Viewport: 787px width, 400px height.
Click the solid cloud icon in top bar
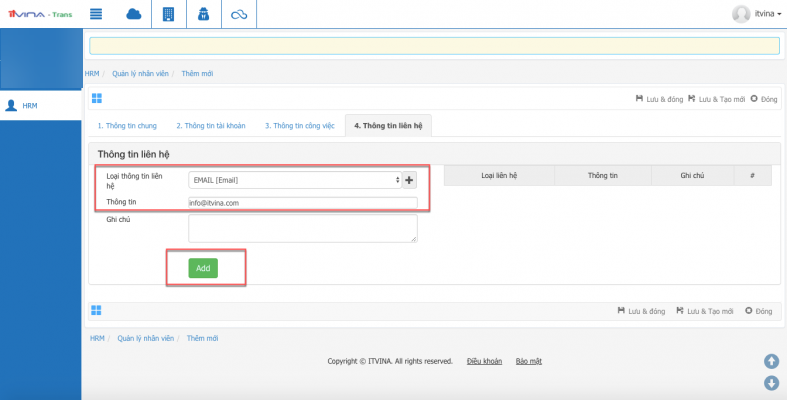click(x=133, y=14)
